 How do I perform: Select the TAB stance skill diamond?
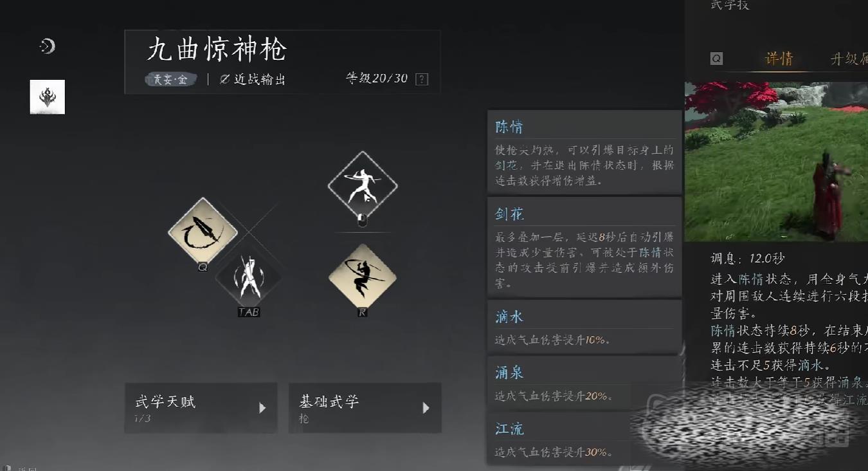pyautogui.click(x=248, y=279)
